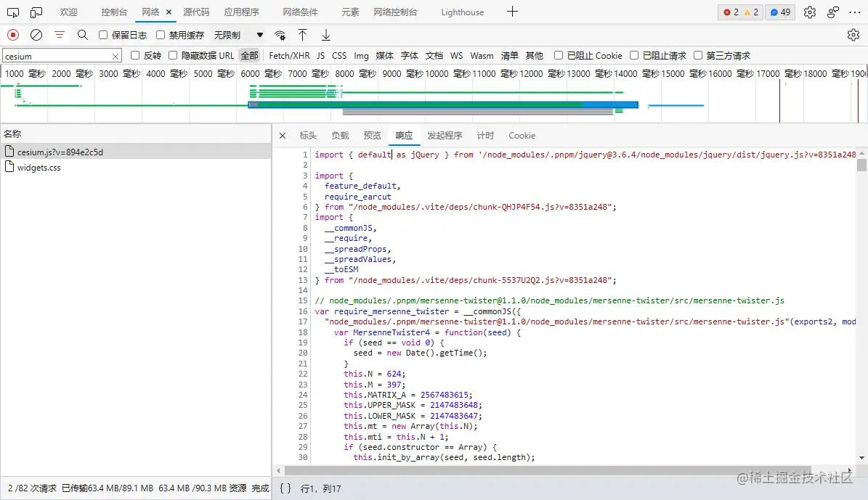The width and height of the screenshot is (868, 500).
Task: Open 网络控制台 tab
Action: coord(395,12)
